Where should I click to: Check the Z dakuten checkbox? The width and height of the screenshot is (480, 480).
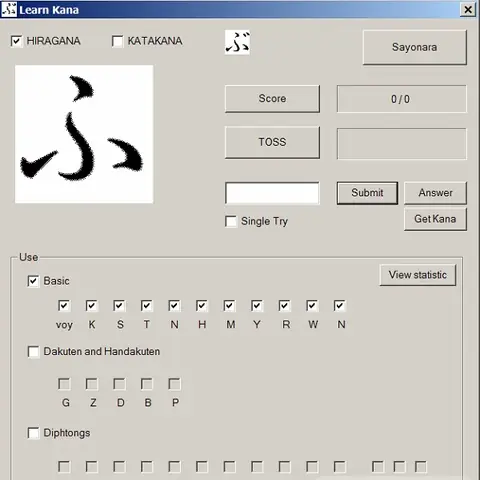[x=92, y=384]
